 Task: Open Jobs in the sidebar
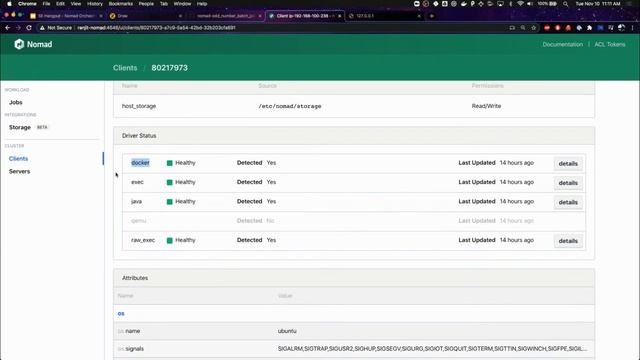(16, 102)
